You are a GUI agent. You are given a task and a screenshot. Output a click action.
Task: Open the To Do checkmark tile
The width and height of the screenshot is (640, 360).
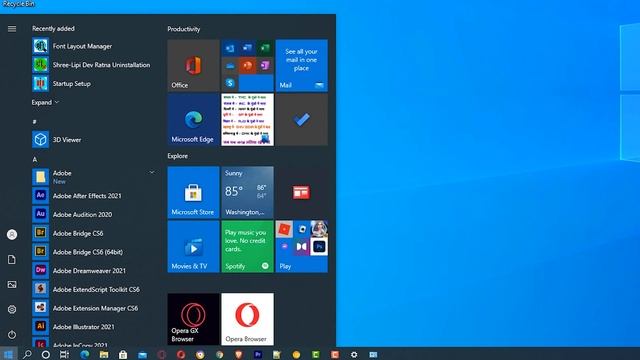click(x=302, y=120)
